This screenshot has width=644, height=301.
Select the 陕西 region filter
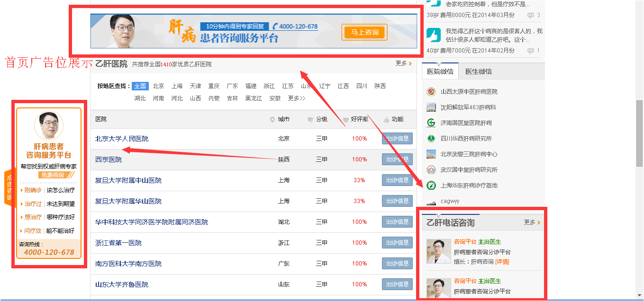(380, 86)
